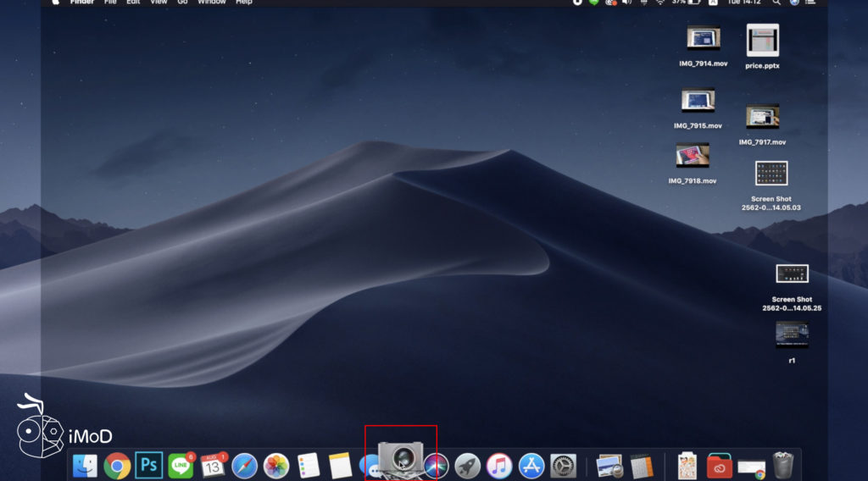Screen dimensions: 868x481
Task: Select IMG_7918.mov on the desktop
Action: pyautogui.click(x=692, y=163)
